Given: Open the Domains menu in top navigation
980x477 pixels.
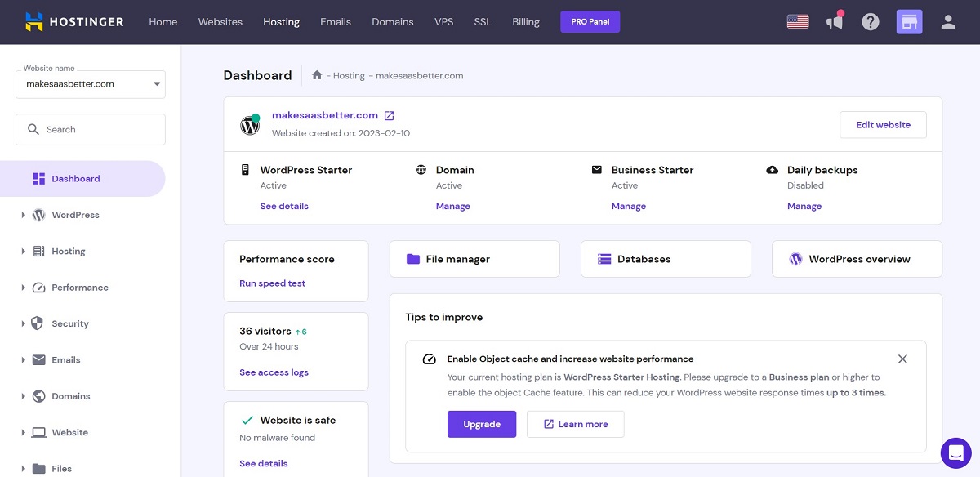Looking at the screenshot, I should coord(392,22).
